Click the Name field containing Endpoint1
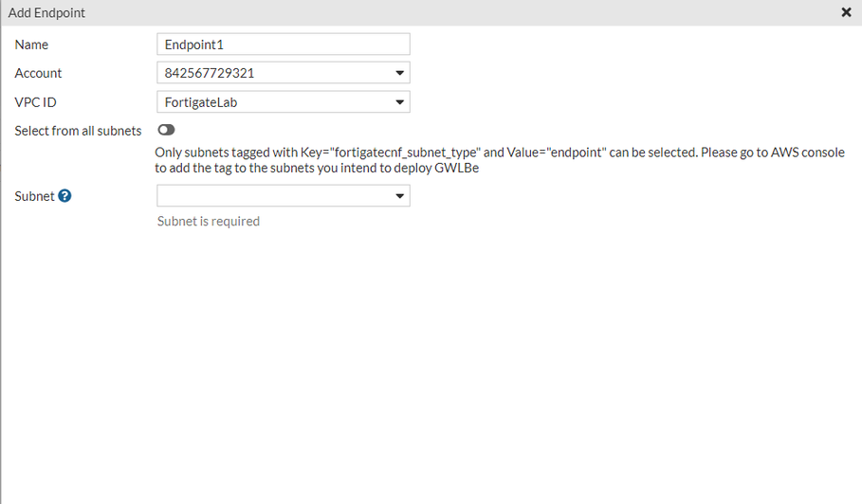 tap(283, 45)
